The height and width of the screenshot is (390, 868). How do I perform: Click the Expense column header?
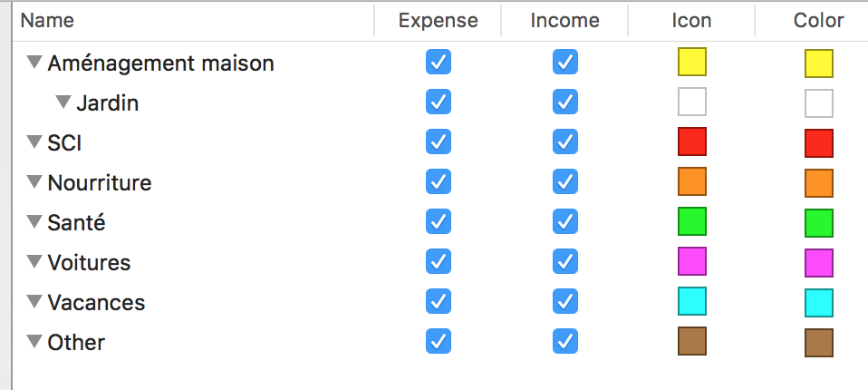tap(438, 21)
